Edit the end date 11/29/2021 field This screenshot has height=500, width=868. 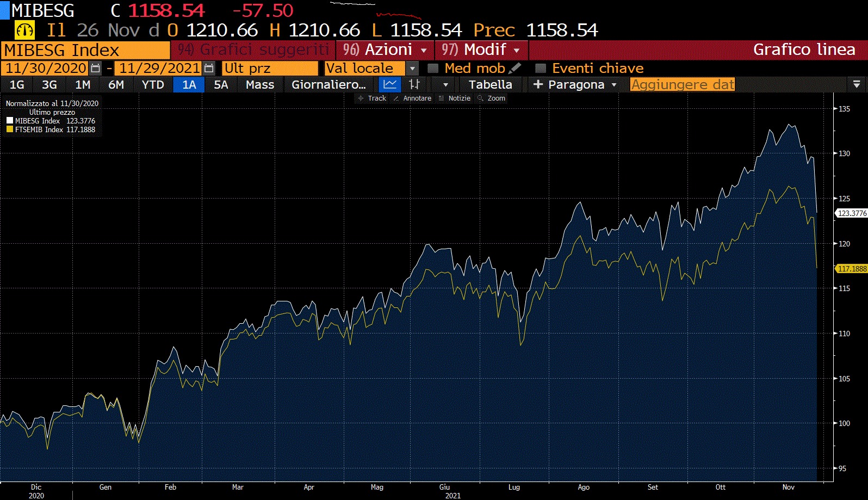159,68
